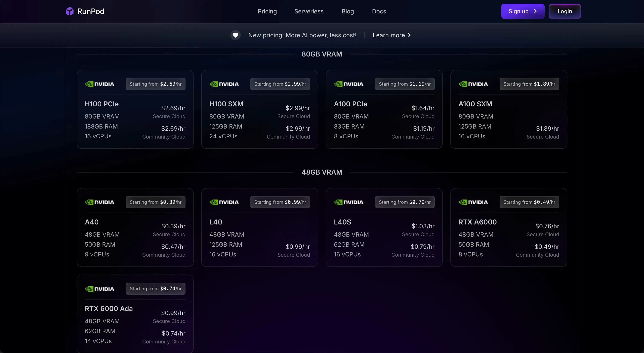Select the L40 GPU card title
The height and width of the screenshot is (353, 644).
point(216,222)
